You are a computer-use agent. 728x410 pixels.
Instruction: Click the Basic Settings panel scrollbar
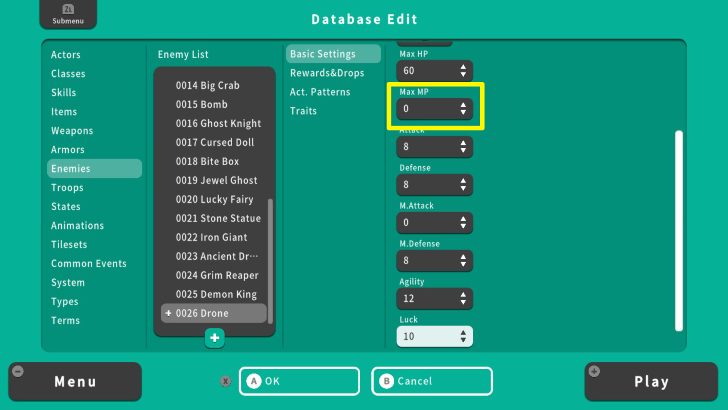[679, 231]
